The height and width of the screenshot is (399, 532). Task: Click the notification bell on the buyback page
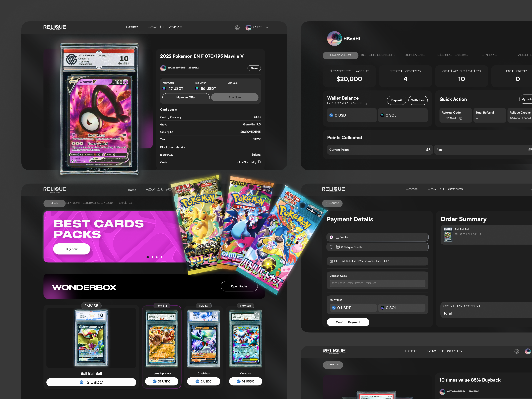(x=516, y=351)
